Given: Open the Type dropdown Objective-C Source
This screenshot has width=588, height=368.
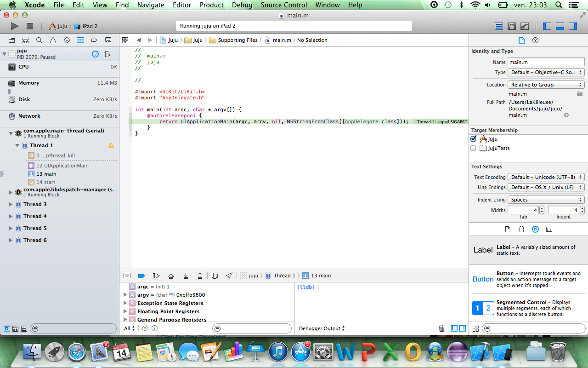Looking at the screenshot, I should click(x=546, y=72).
